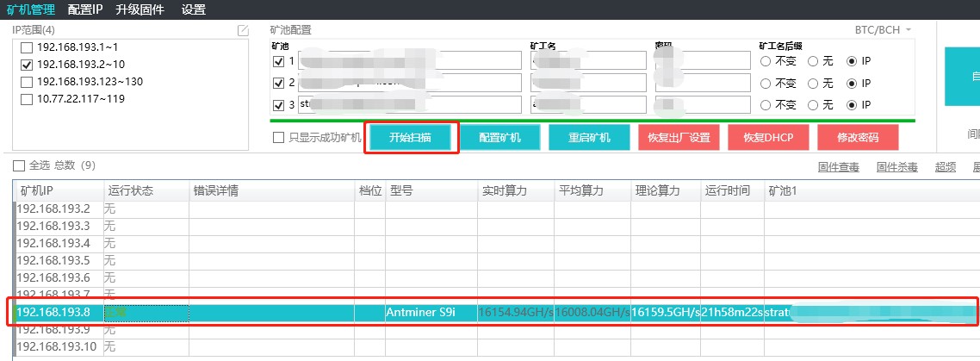The width and height of the screenshot is (980, 361).
Task: Open the BTC/BCH coin type dropdown
Action: click(x=883, y=29)
